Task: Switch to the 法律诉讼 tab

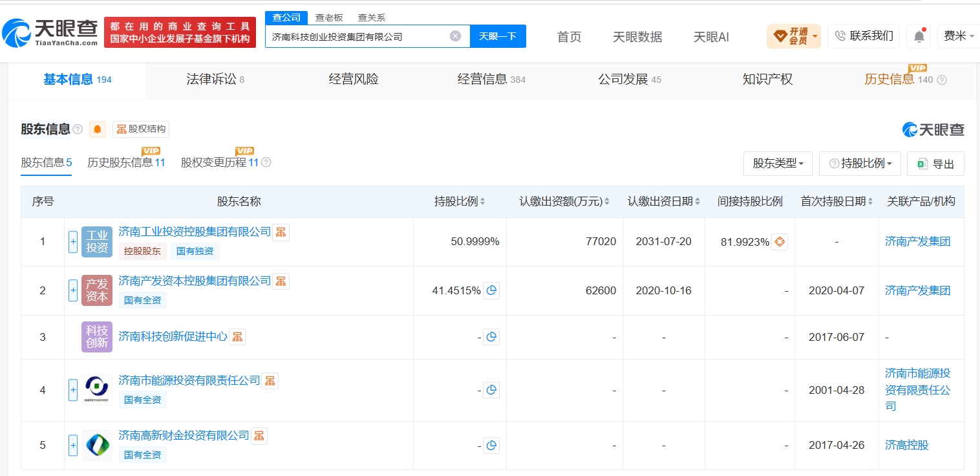Action: click(x=215, y=80)
